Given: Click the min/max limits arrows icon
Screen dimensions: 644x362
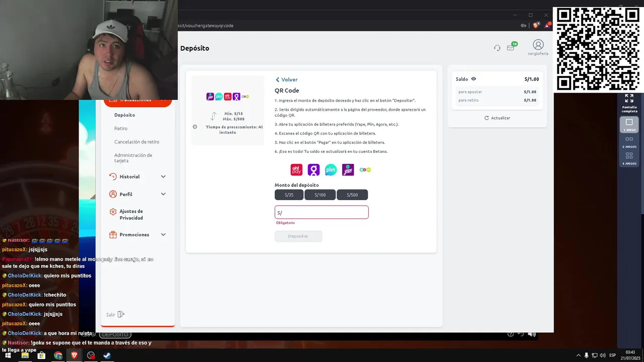Looking at the screenshot, I should [x=213, y=116].
